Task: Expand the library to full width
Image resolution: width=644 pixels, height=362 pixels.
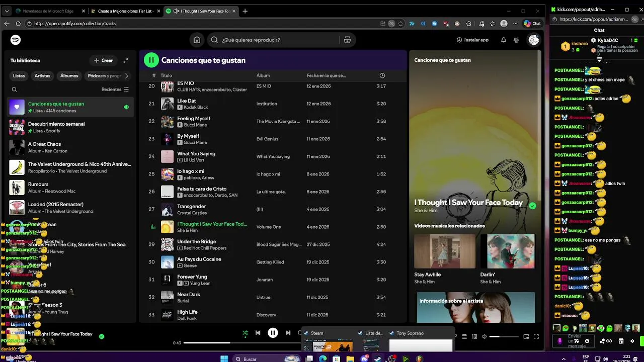Action: pyautogui.click(x=126, y=60)
